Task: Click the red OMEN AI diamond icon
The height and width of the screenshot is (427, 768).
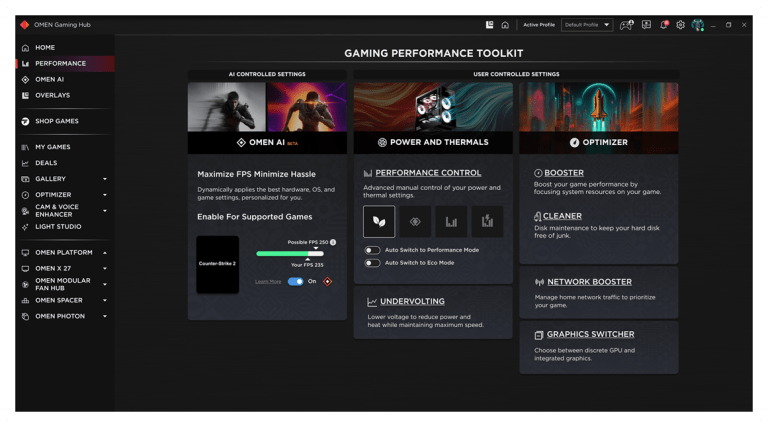Action: [328, 282]
